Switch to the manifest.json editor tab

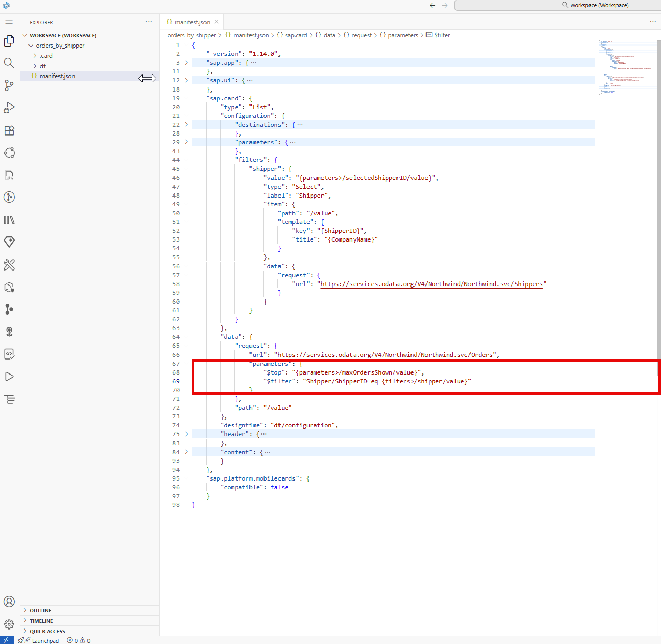193,22
